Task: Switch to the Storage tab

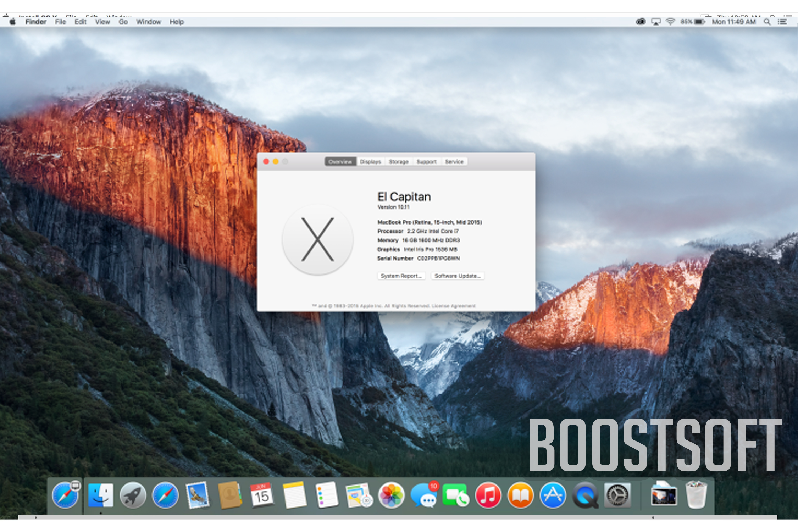Action: (399, 161)
